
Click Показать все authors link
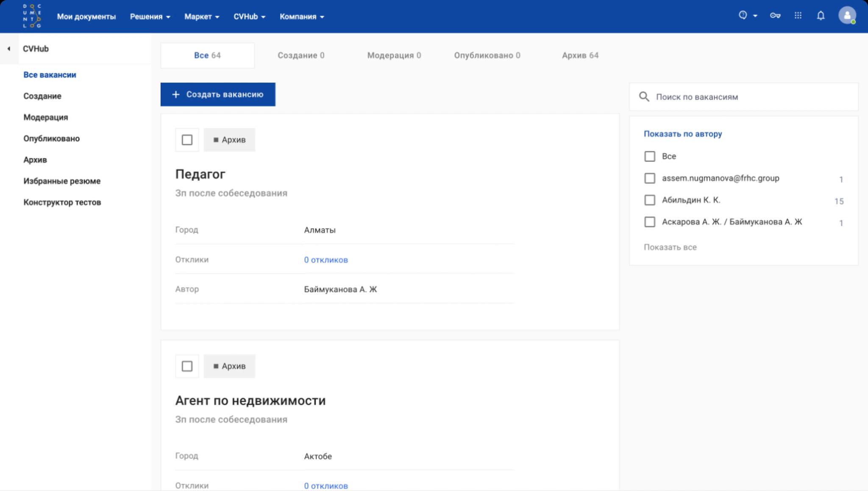[670, 247]
